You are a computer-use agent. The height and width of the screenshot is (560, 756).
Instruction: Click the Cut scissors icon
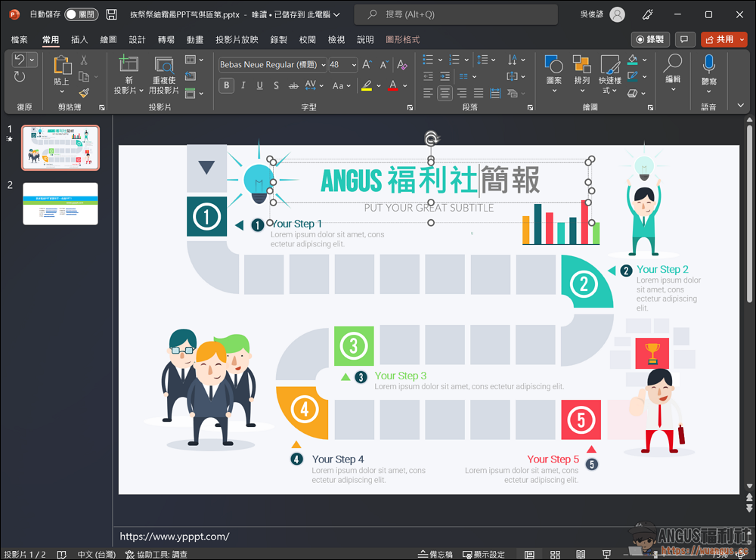tap(84, 60)
